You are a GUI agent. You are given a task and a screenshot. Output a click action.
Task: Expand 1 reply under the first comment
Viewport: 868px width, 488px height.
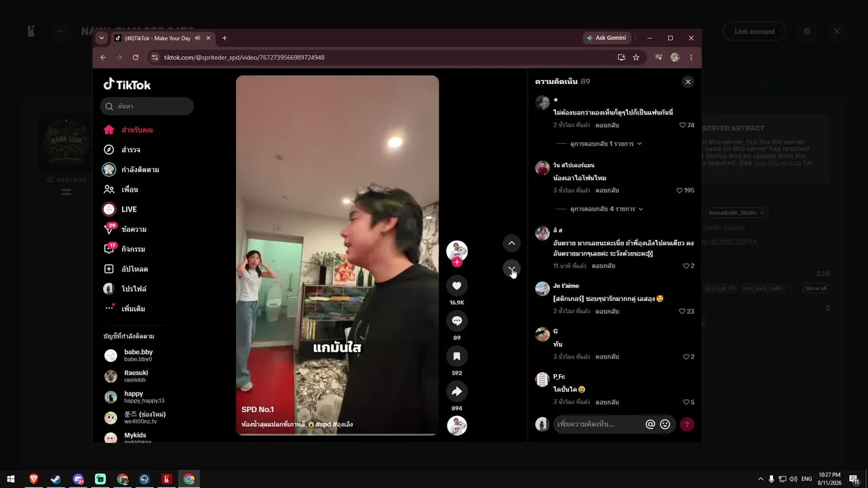[606, 144]
